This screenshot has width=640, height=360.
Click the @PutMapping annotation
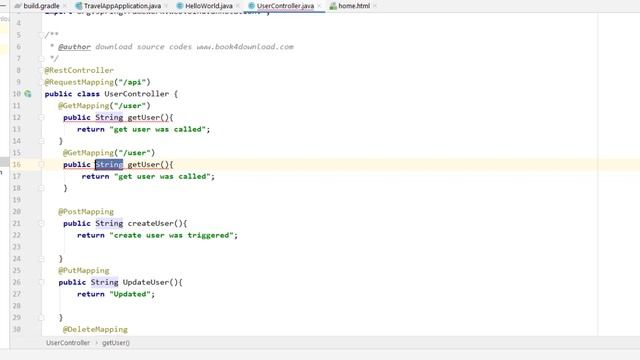tap(84, 270)
